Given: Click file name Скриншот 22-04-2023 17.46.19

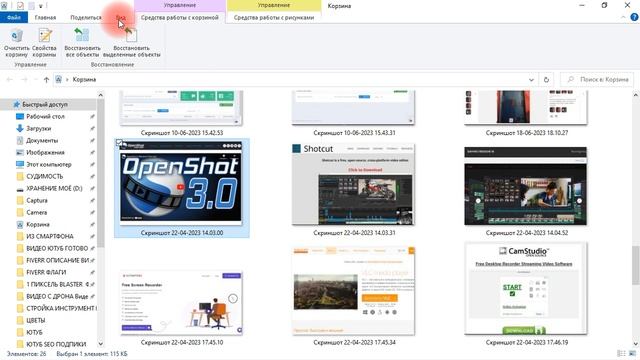Looking at the screenshot, I should [527, 342].
